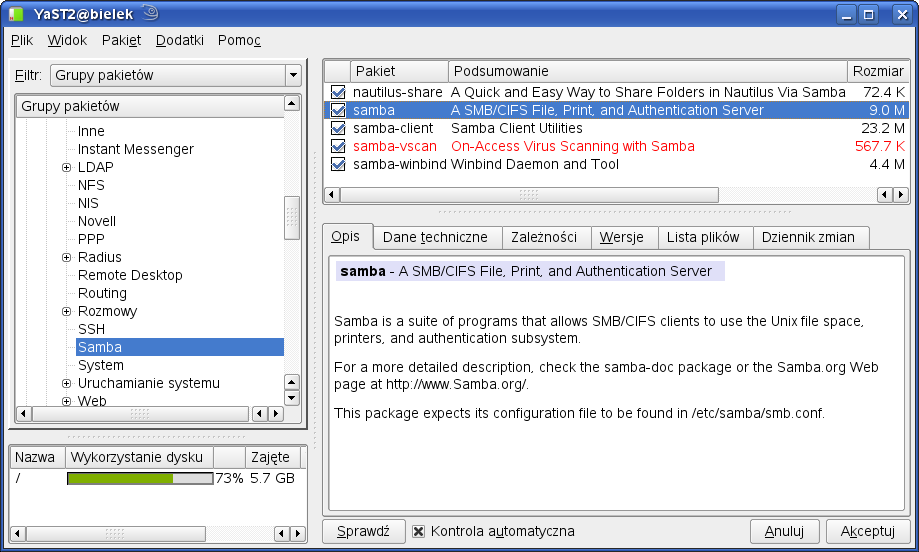The width and height of the screenshot is (919, 552).
Task: Select the samba-client row summary text
Action: (517, 128)
